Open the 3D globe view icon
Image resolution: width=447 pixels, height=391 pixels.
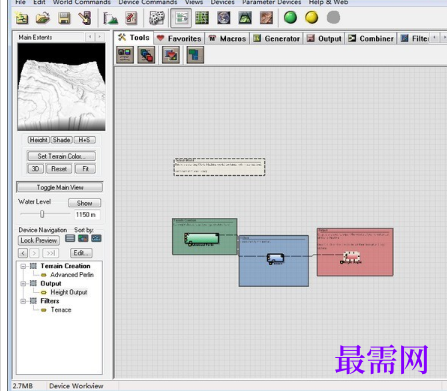tap(224, 18)
